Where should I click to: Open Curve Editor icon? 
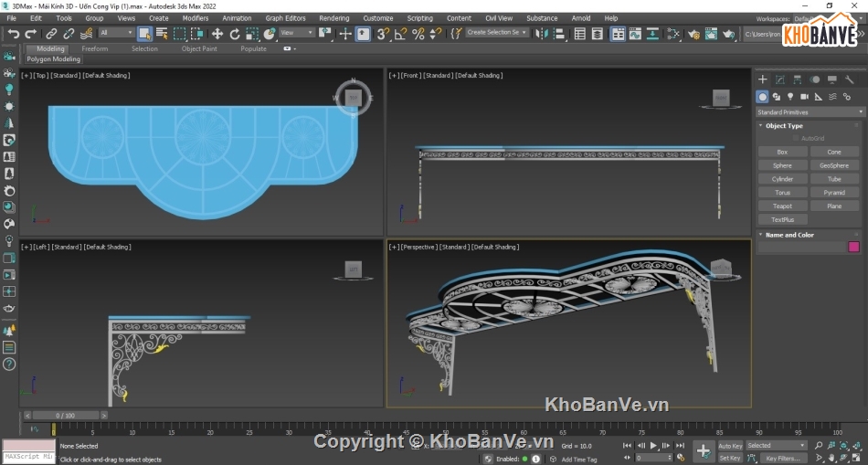635,34
